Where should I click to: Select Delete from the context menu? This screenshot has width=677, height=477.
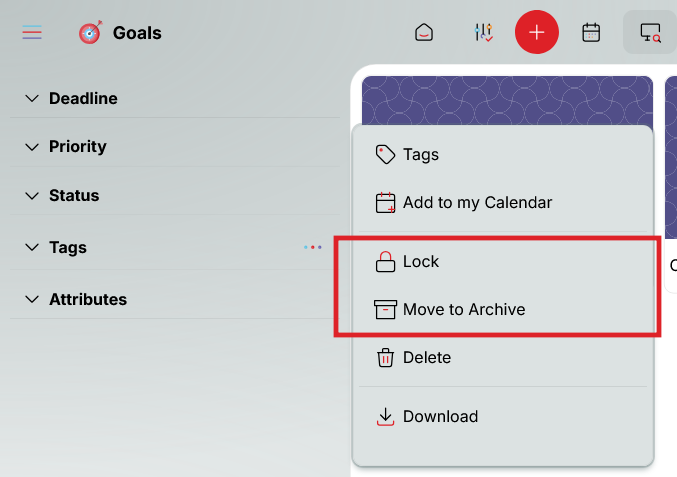point(426,357)
